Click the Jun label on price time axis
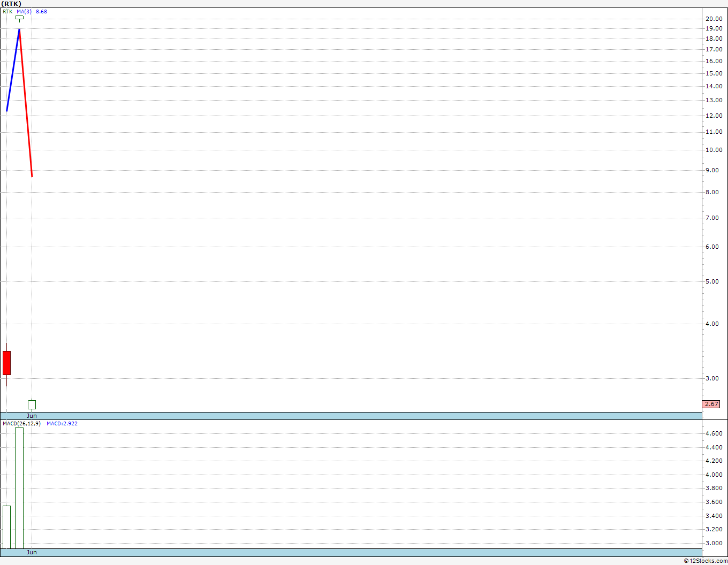This screenshot has width=728, height=565. [x=32, y=416]
